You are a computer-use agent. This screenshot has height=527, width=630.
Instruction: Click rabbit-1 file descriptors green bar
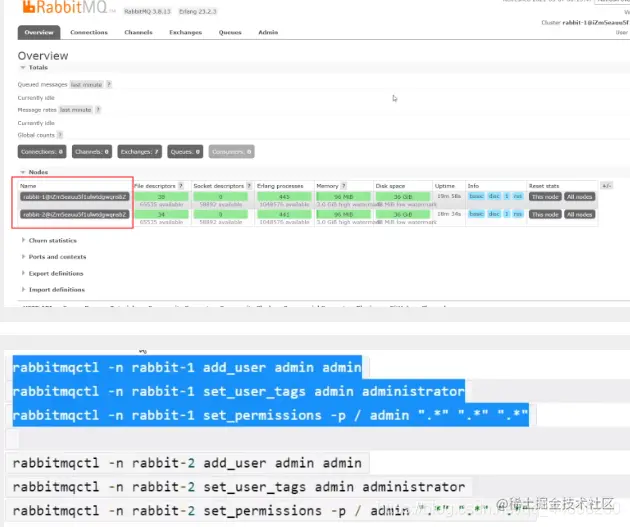162,197
